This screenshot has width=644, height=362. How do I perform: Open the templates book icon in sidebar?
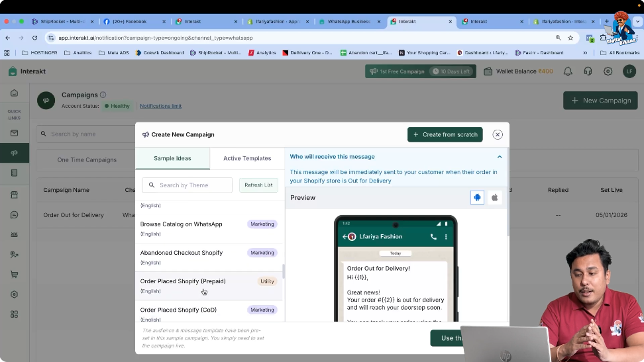[15, 173]
